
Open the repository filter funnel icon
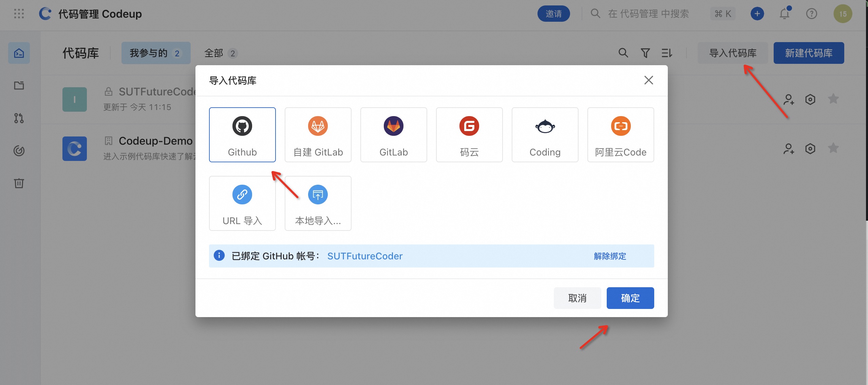pos(645,53)
